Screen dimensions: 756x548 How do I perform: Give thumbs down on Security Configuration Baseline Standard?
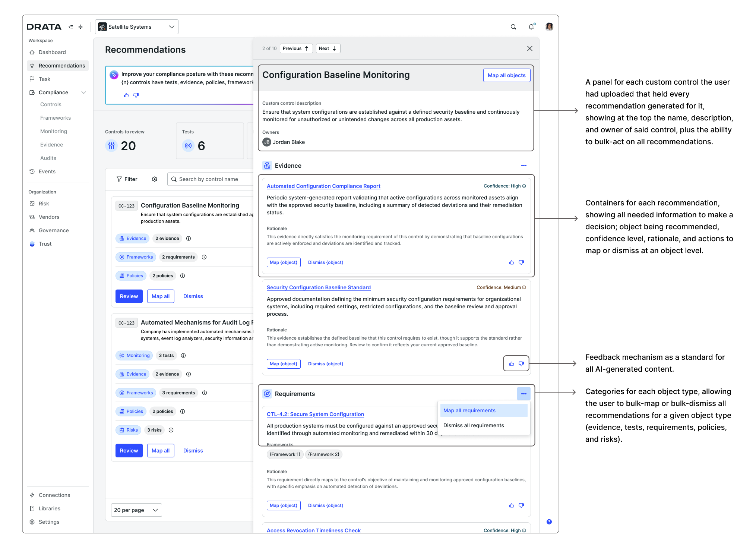[x=521, y=364]
